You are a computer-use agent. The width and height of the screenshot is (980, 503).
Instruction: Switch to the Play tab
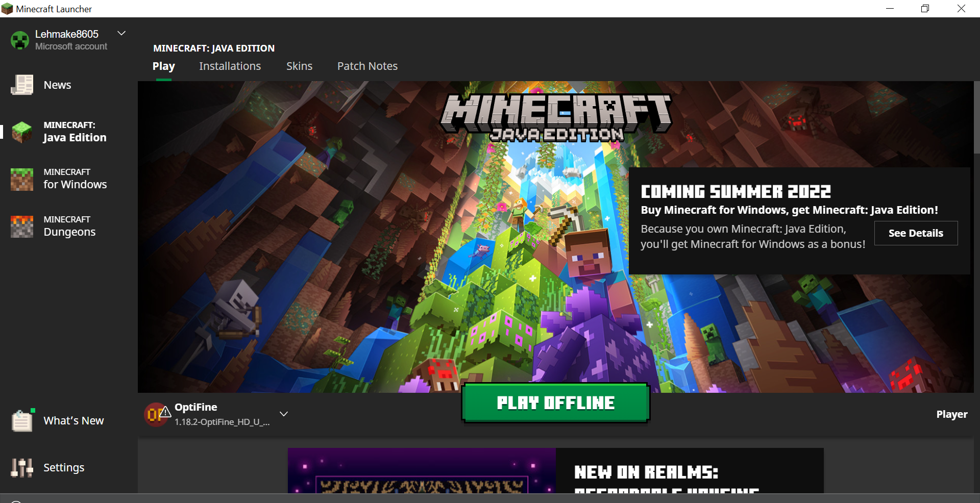(164, 66)
